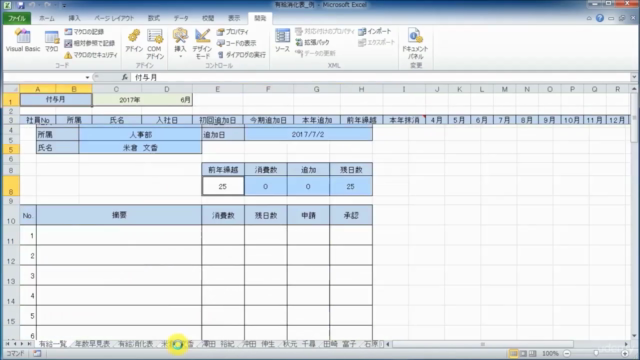
Task: Click the 承認 column header cell
Action: (351, 215)
